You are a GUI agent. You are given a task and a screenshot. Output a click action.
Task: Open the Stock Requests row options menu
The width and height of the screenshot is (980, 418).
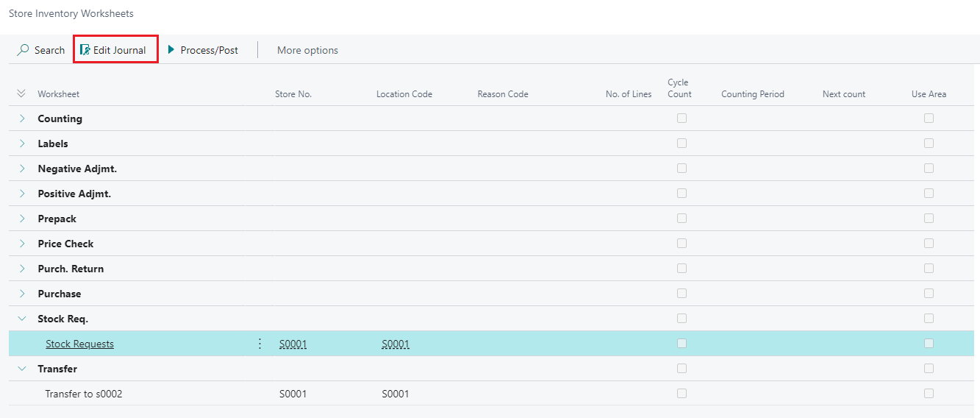[x=260, y=344]
